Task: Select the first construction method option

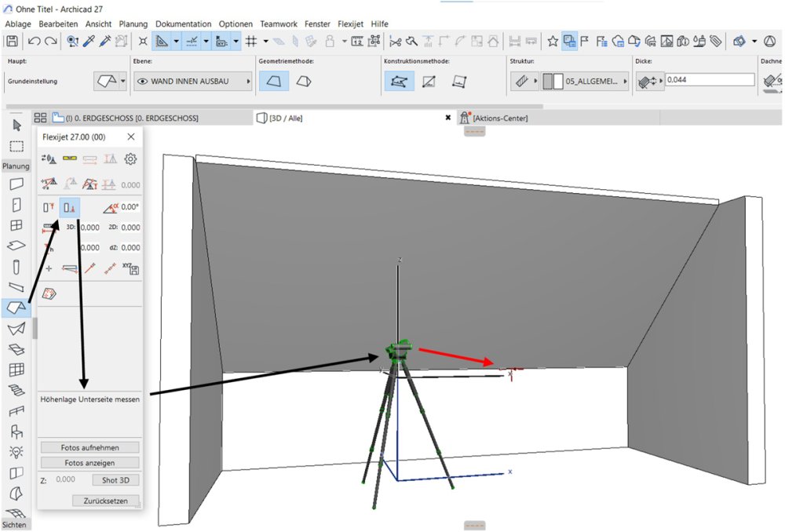Action: pyautogui.click(x=399, y=81)
